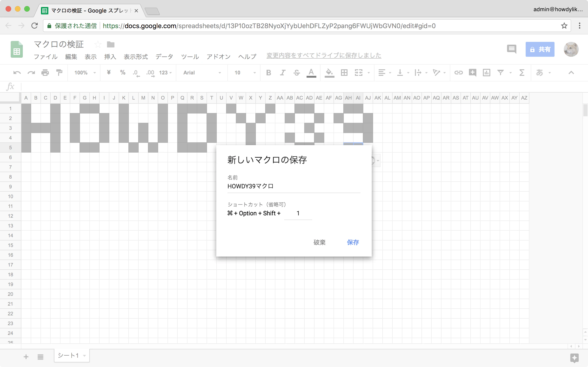588x367 pixels.
Task: Open the データ menu
Action: pyautogui.click(x=164, y=57)
